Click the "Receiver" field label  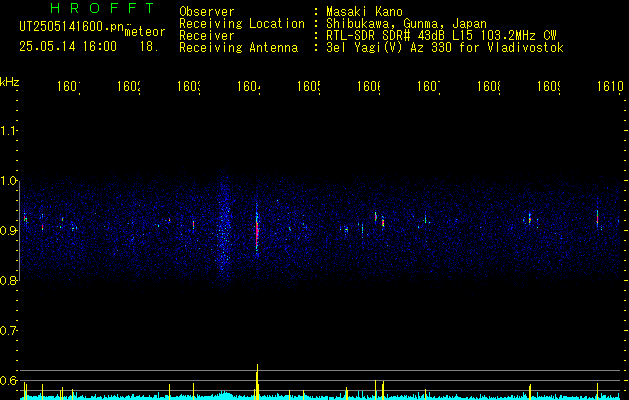[x=207, y=36]
